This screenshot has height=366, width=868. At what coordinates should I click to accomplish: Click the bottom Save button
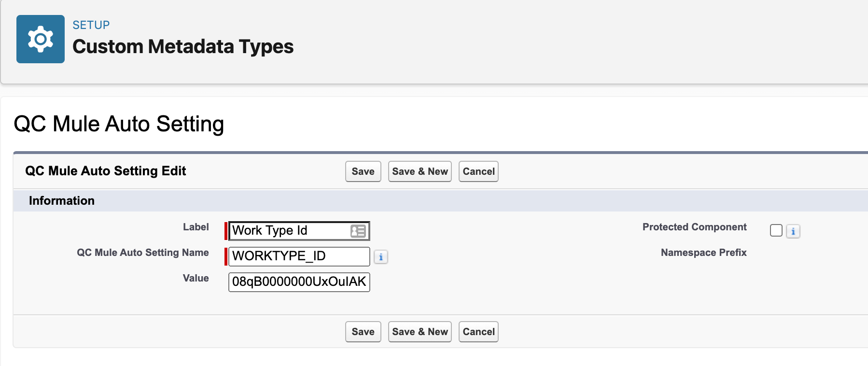click(363, 332)
